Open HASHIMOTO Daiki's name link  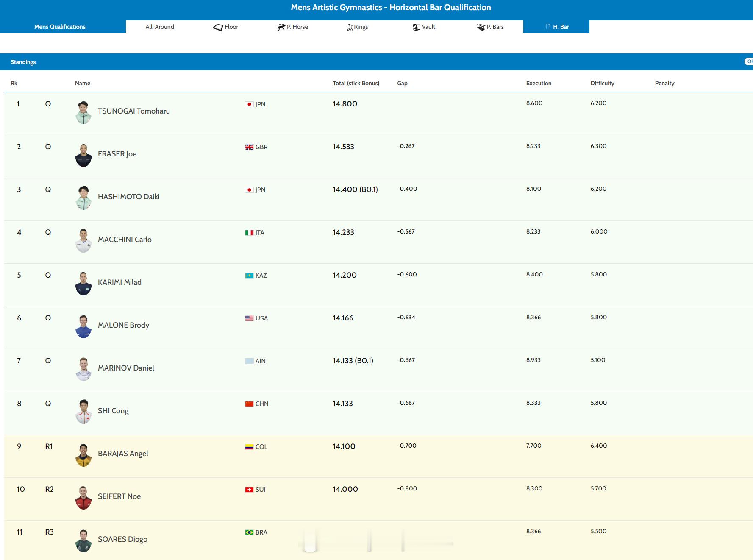(128, 197)
